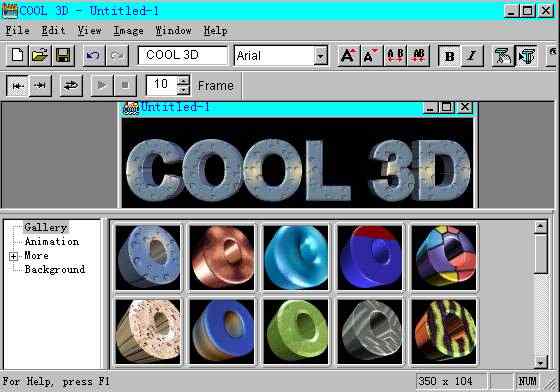560x392 pixels.
Task: Decrease frame count with down spinner arrow
Action: (x=184, y=90)
